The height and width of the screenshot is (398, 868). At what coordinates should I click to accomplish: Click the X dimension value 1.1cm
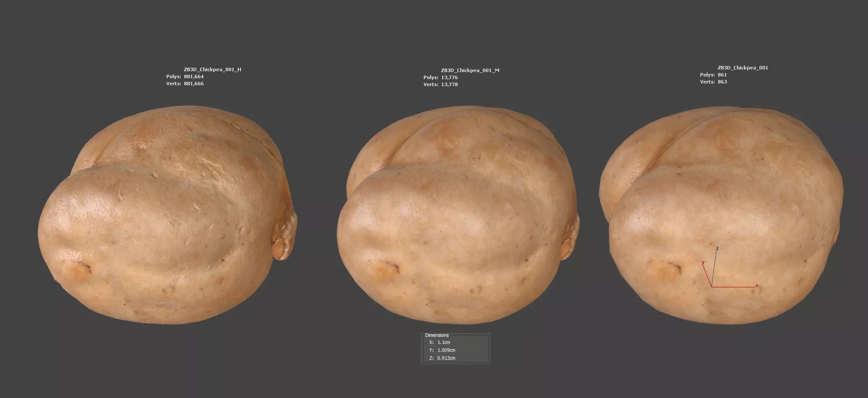(x=444, y=342)
